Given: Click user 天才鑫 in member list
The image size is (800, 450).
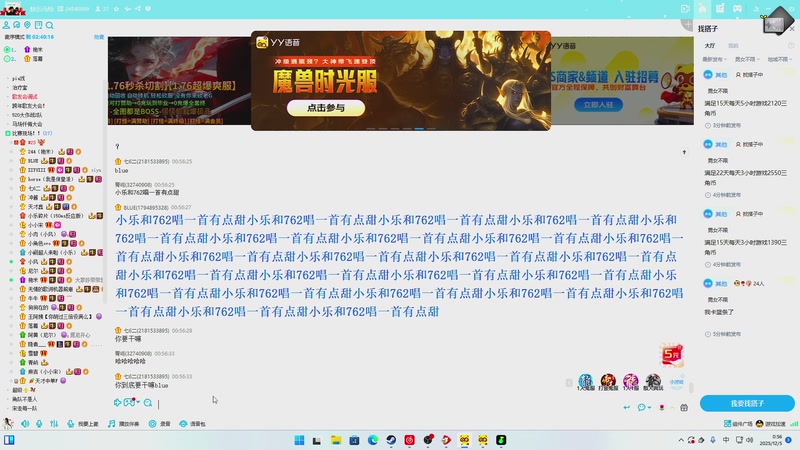Looking at the screenshot, I should [x=35, y=207].
